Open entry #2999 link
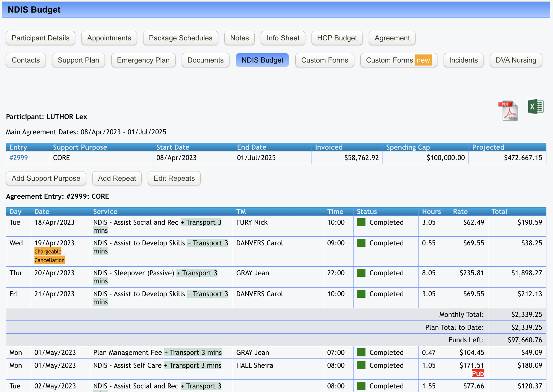 click(19, 158)
